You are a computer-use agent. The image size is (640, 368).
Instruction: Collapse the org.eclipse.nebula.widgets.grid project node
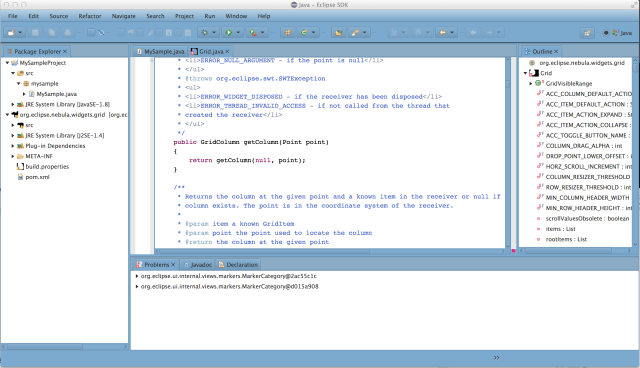point(7,115)
